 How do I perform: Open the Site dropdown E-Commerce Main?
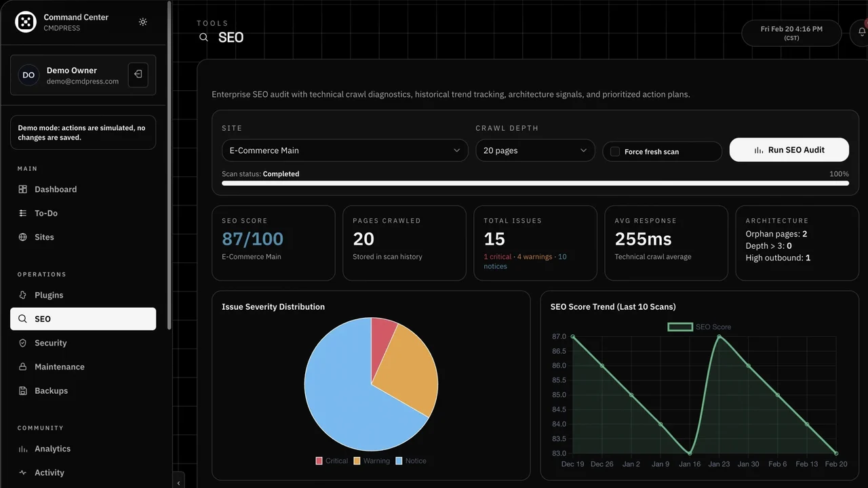[x=345, y=150]
